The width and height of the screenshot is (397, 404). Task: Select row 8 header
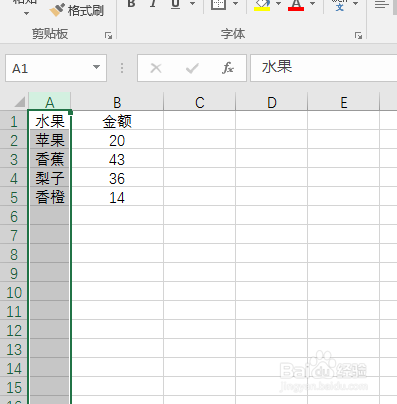pos(14,254)
